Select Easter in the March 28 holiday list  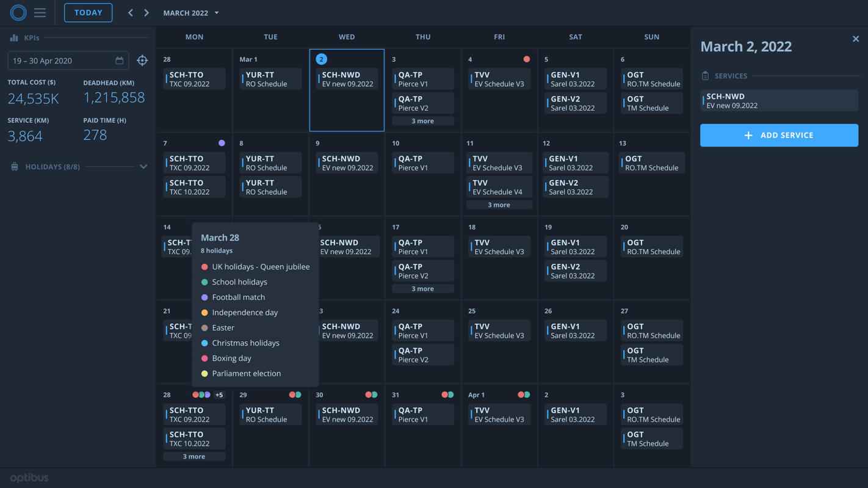click(x=223, y=327)
